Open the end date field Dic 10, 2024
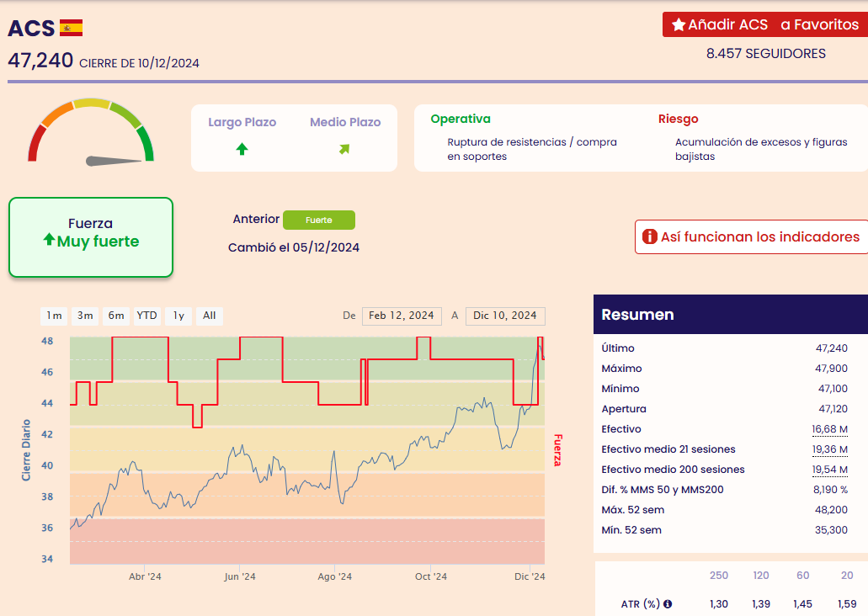 pyautogui.click(x=505, y=316)
